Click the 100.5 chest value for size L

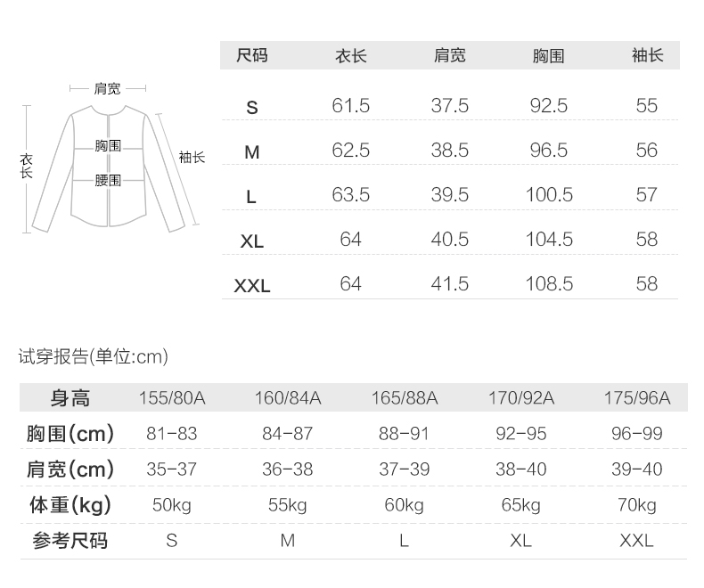coord(549,195)
